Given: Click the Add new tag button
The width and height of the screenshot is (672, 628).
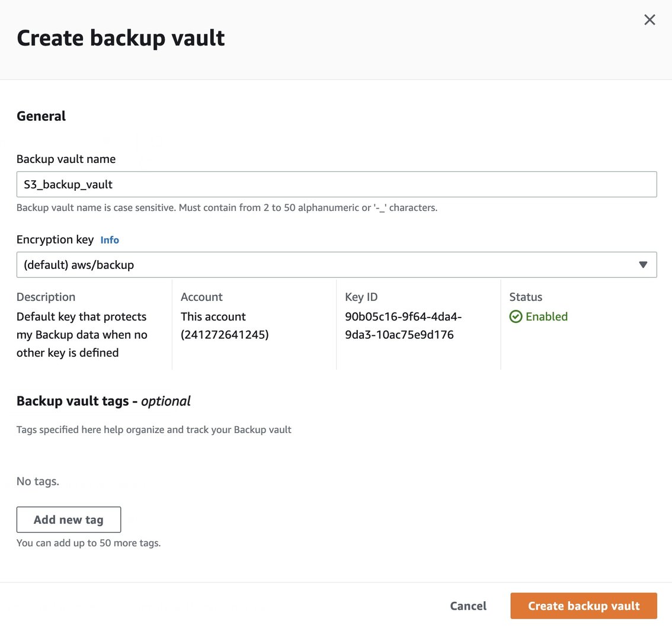Looking at the screenshot, I should (x=68, y=519).
